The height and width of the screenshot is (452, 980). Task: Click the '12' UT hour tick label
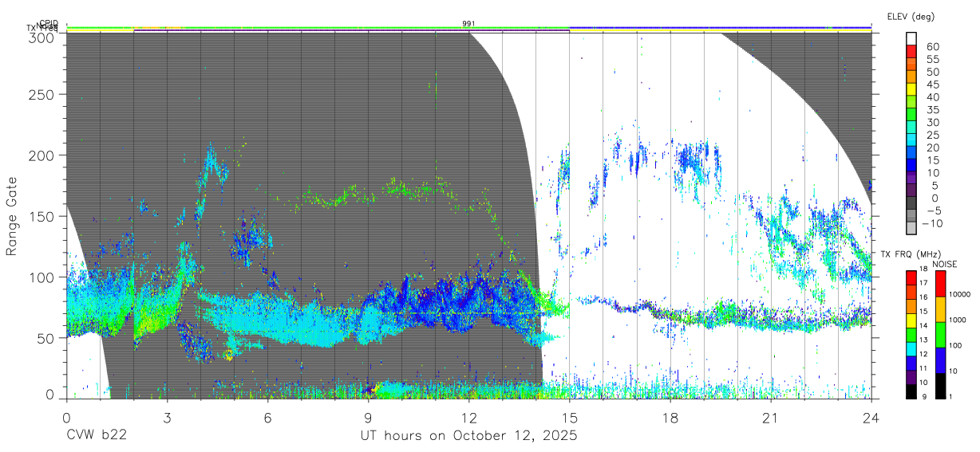coord(468,417)
